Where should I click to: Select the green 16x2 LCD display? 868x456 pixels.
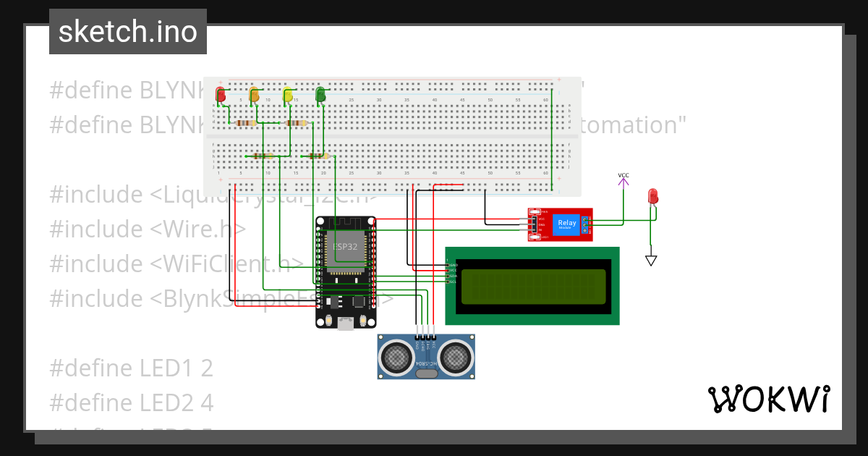(532, 286)
